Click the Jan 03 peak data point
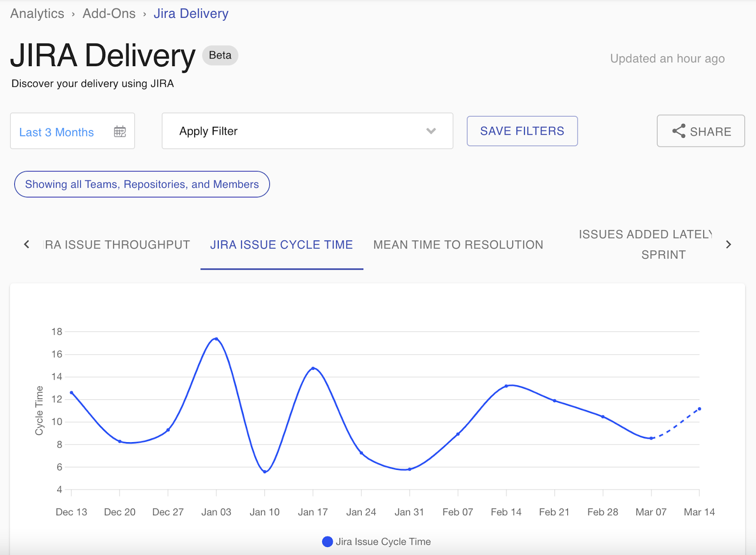756x555 pixels. pyautogui.click(x=216, y=338)
